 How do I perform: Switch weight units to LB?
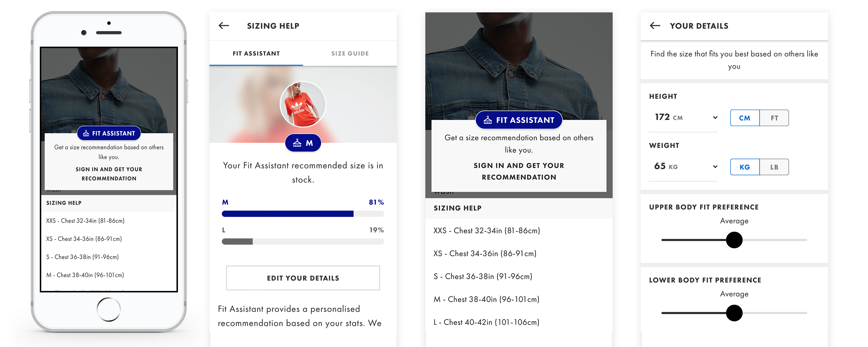[774, 167]
